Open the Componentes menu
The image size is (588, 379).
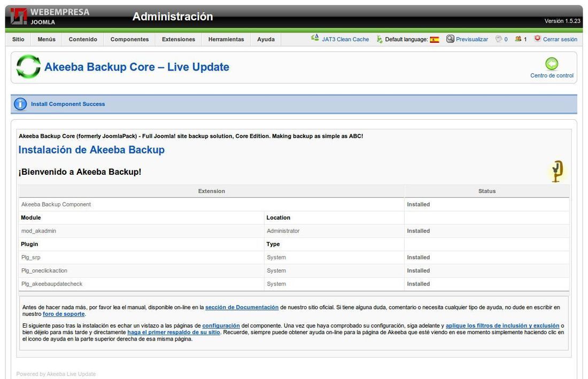click(129, 40)
